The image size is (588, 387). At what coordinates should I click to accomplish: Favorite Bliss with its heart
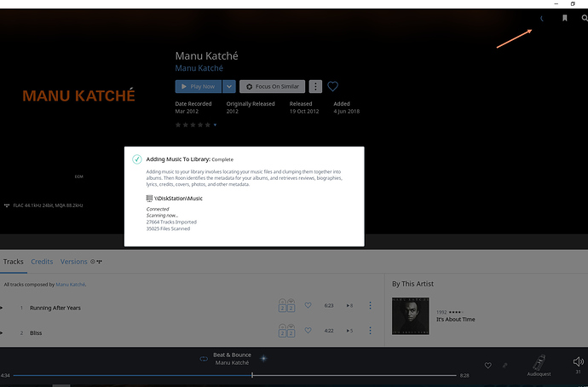pos(308,331)
